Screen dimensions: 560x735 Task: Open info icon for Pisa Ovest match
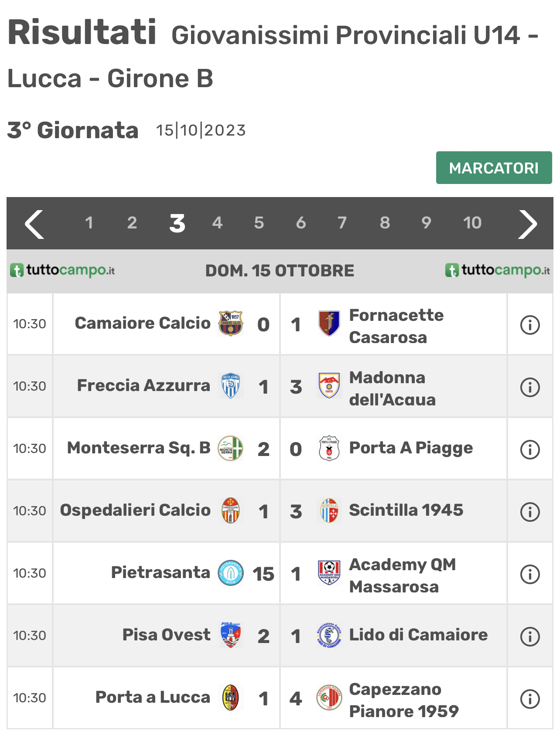[x=530, y=636]
